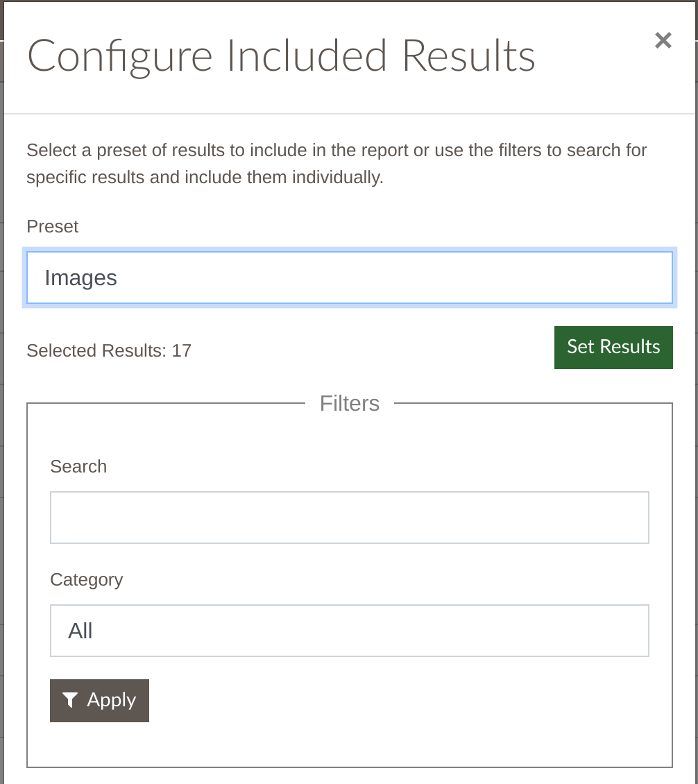698x784 pixels.
Task: Click the Set Results green button
Action: tap(613, 348)
